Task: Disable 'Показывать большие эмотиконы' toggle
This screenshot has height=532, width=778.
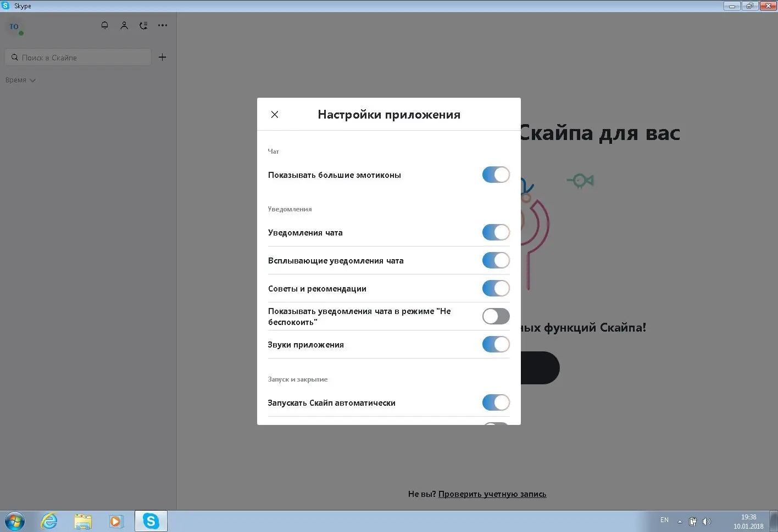Action: 496,175
